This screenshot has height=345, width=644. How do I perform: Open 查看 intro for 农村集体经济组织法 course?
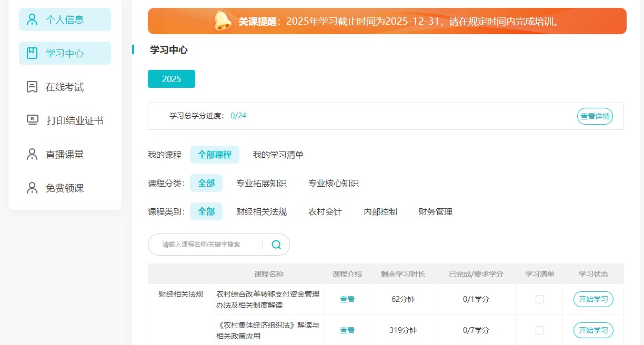(347, 330)
